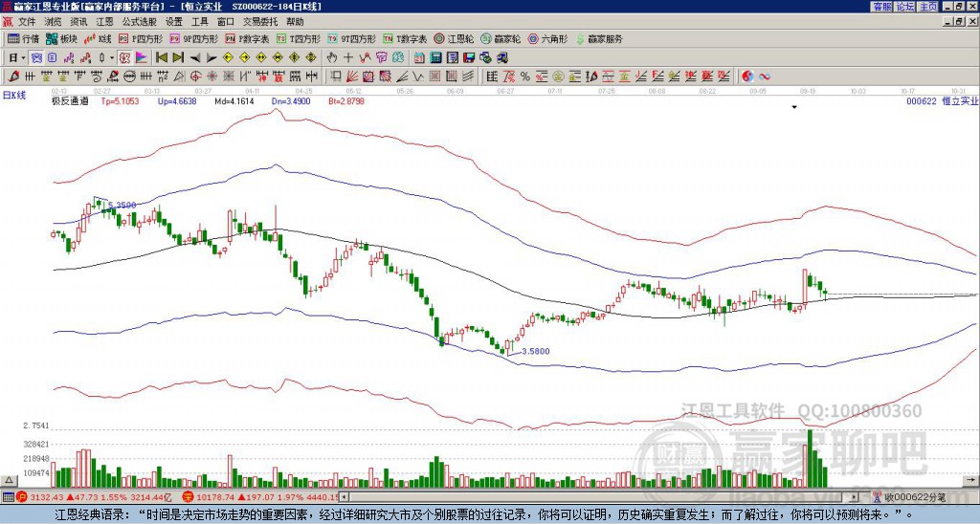Click the 主页 link in title bar
This screenshot has width=980, height=524.
coord(928,7)
